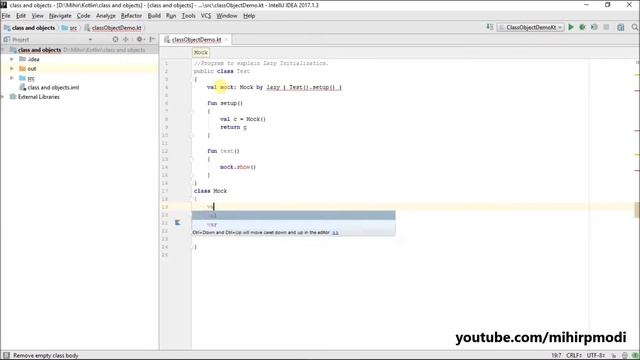This screenshot has width=640, height=360.
Task: Click the Mock breadcrumb above editor
Action: (201, 53)
